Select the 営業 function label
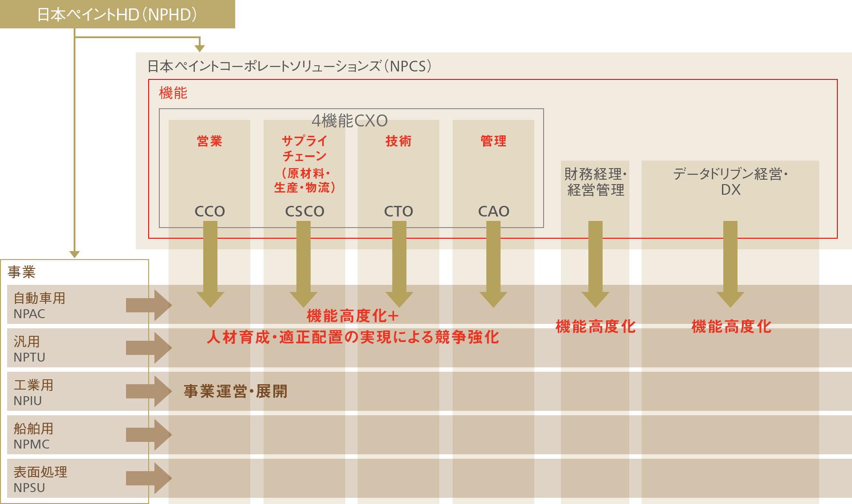Image resolution: width=852 pixels, height=504 pixels. pos(209,141)
